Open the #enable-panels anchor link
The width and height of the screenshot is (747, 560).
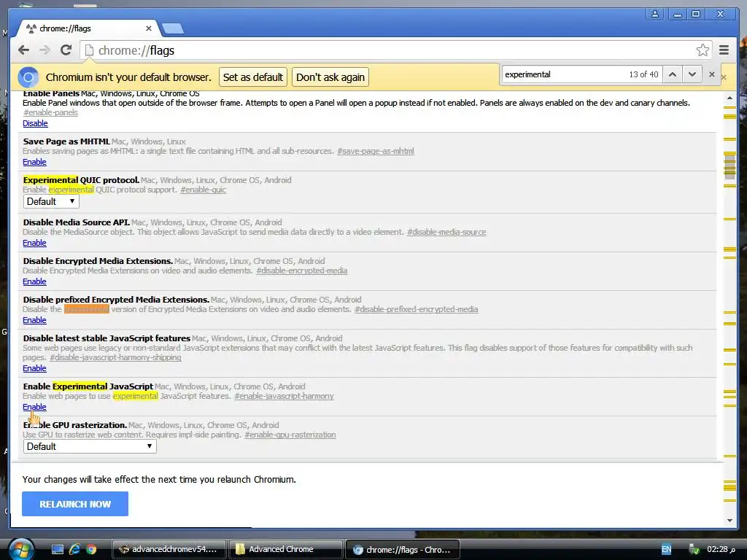click(50, 112)
